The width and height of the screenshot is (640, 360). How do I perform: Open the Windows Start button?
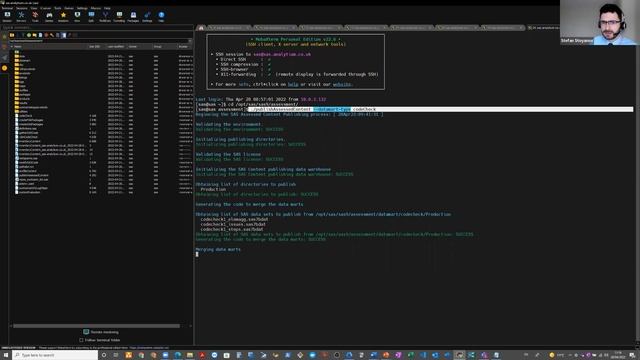pyautogui.click(x=6, y=355)
